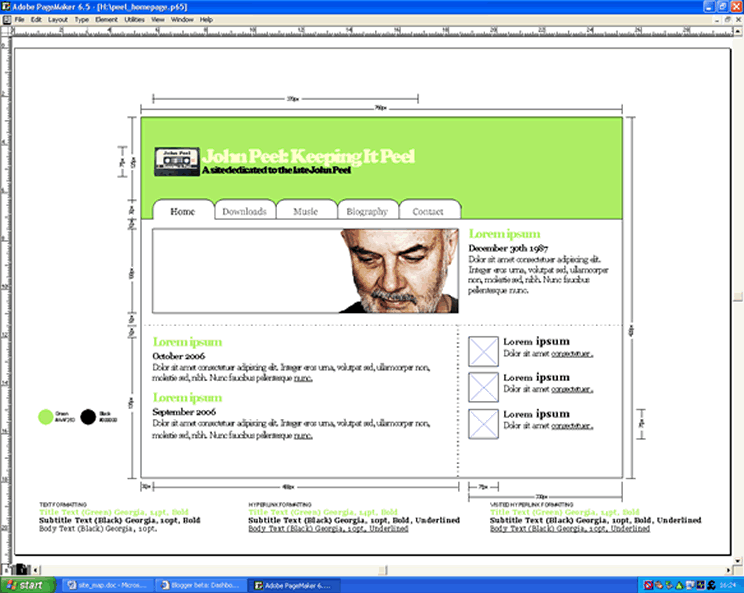Select the 'December 30th 1987' date text

click(508, 248)
